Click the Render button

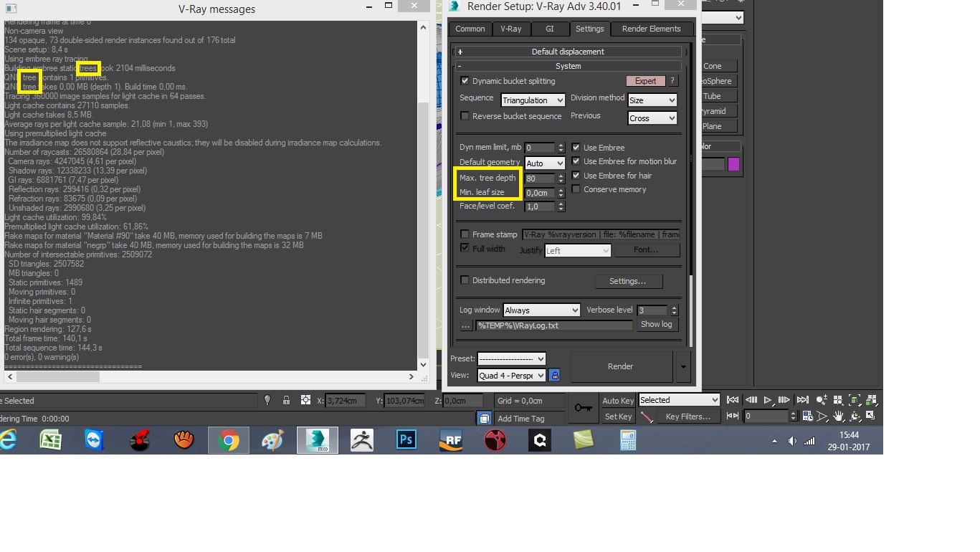tap(620, 366)
